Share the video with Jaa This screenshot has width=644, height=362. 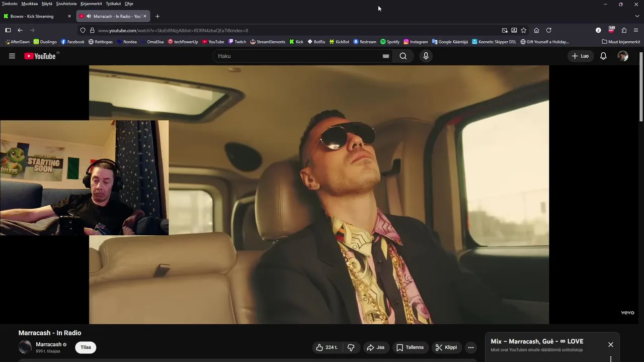(375, 347)
